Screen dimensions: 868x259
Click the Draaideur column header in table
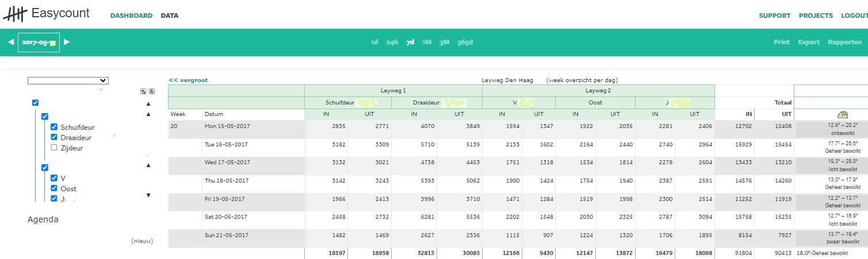click(437, 103)
